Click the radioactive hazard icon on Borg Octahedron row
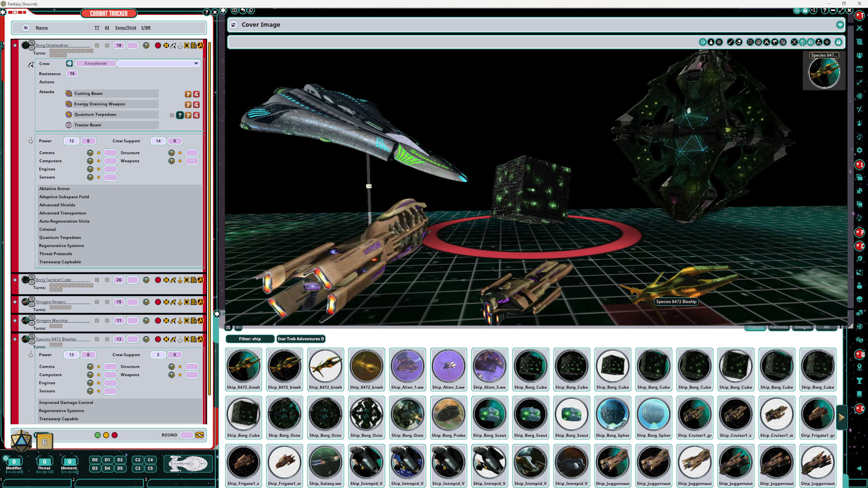This screenshot has width=868, height=488. click(201, 45)
